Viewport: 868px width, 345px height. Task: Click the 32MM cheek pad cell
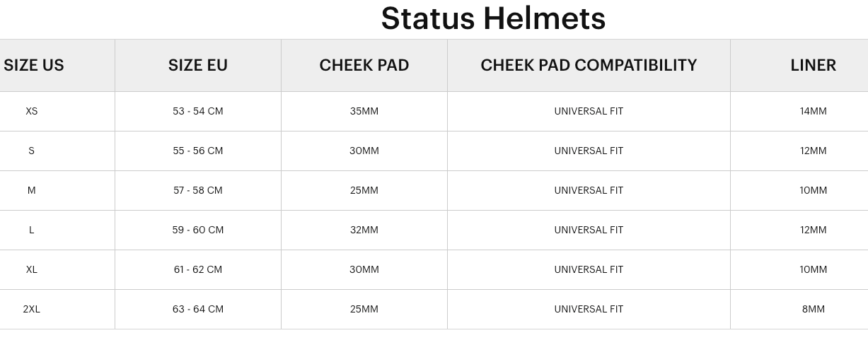click(364, 230)
